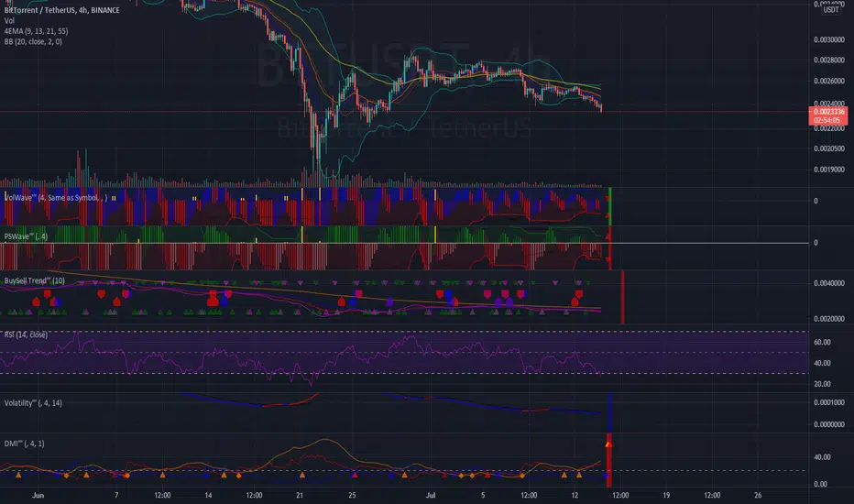This screenshot has height=504, width=854.
Task: Click the 0.0020500 price axis label
Action: [x=829, y=148]
